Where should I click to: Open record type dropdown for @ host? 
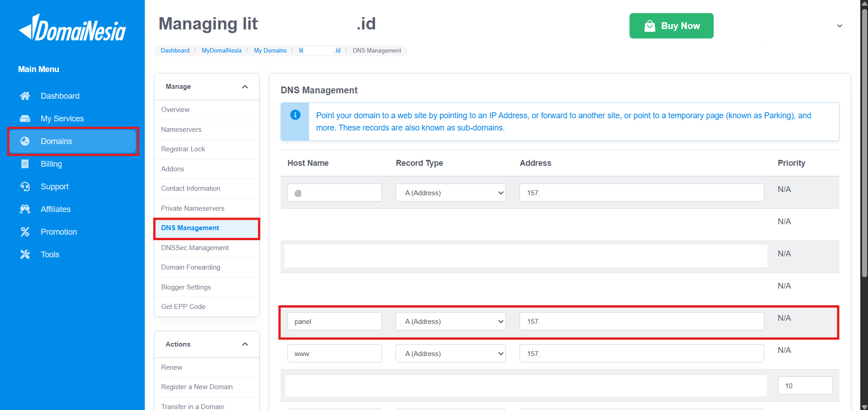(450, 193)
